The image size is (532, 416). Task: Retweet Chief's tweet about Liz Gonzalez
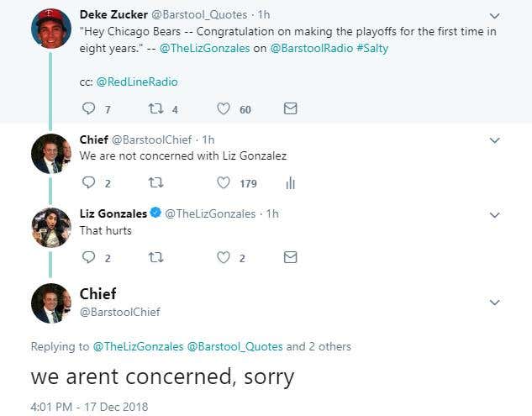point(155,183)
